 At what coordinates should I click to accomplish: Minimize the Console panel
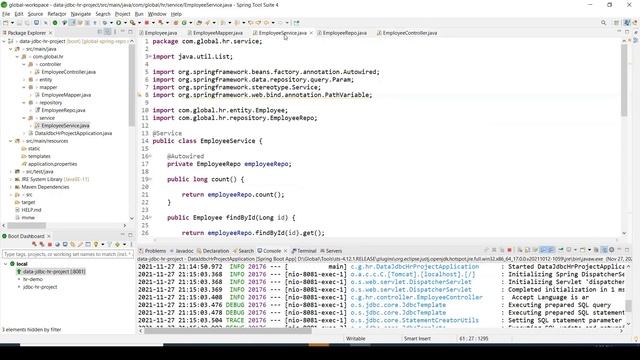click(619, 249)
